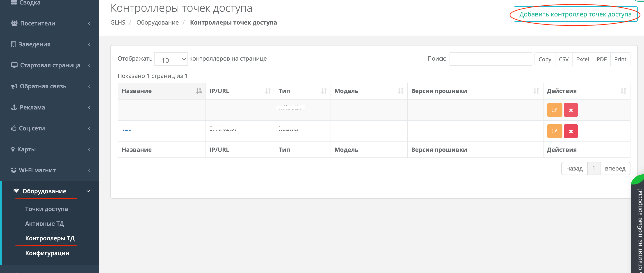Click the Посетители users icon in sidebar

coord(14,23)
